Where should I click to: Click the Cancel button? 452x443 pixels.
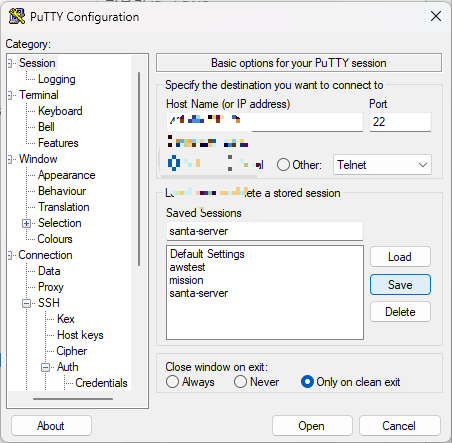(400, 426)
